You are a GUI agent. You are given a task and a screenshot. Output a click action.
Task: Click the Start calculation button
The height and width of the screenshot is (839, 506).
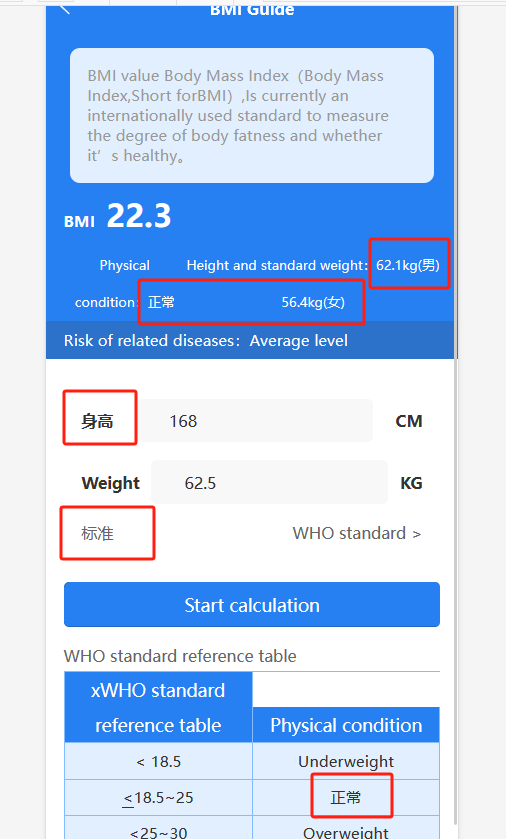252,605
